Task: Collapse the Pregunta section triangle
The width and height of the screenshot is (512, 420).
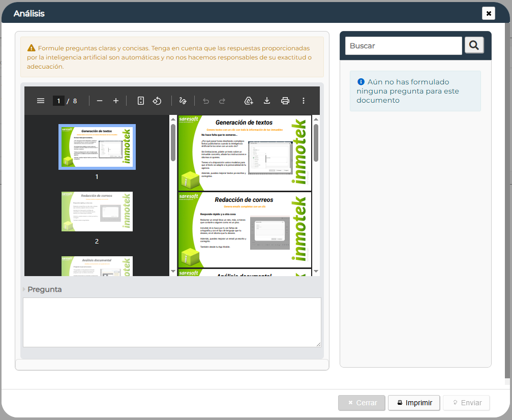Action: pos(24,289)
